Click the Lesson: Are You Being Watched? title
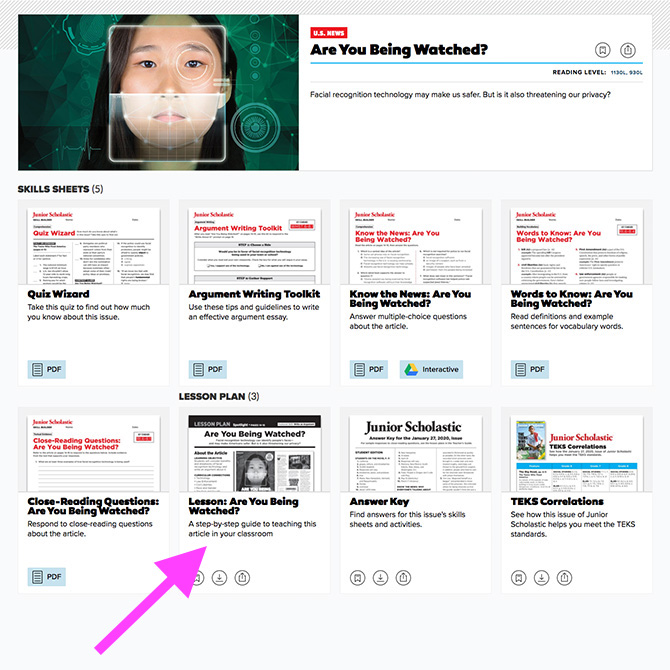670x670 pixels. [x=244, y=506]
